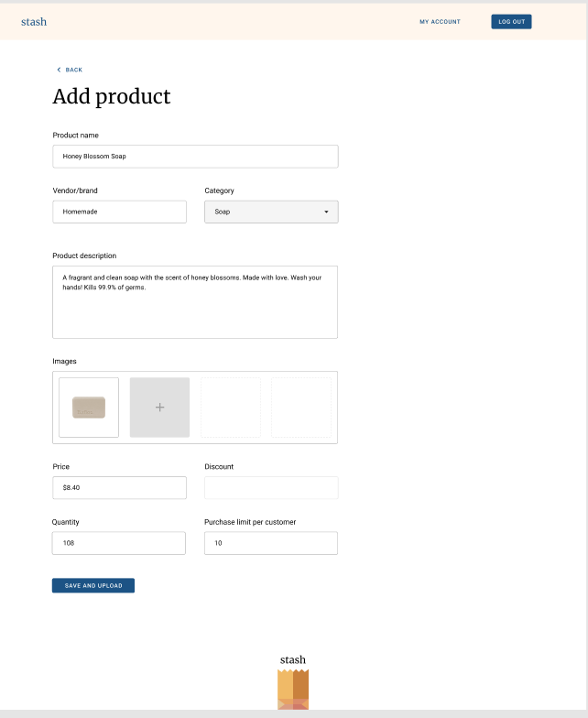
Task: Click Purchase limit per customer field
Action: point(271,543)
